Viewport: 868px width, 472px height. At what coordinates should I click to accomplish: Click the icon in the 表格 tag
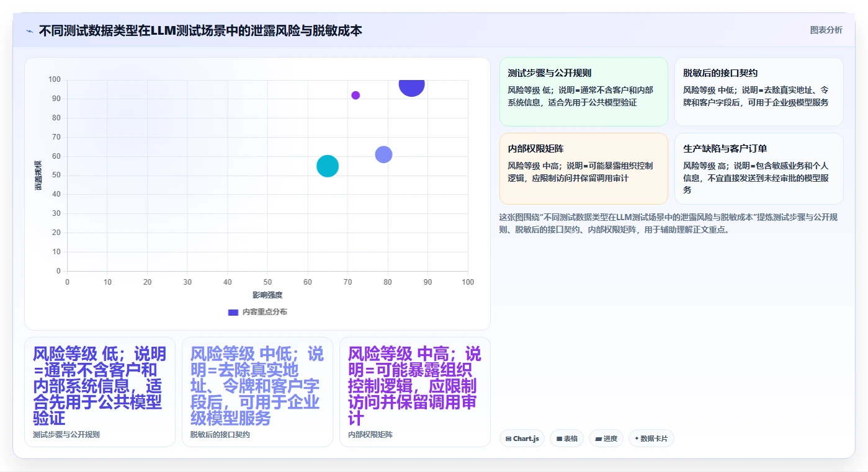pyautogui.click(x=559, y=439)
